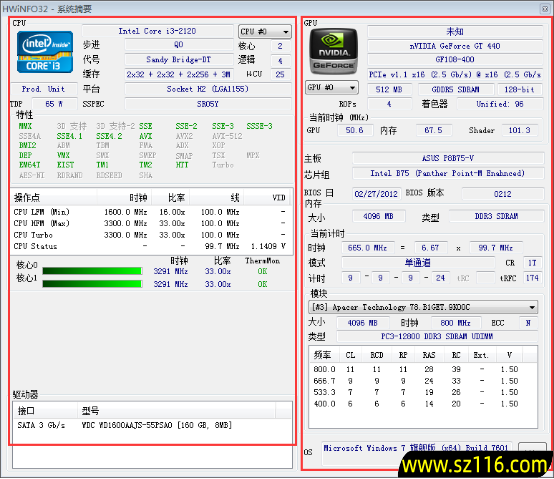Click the Sandy Bridge-DT codename field
Image resolution: width=554 pixels, height=479 pixels.
click(x=179, y=59)
